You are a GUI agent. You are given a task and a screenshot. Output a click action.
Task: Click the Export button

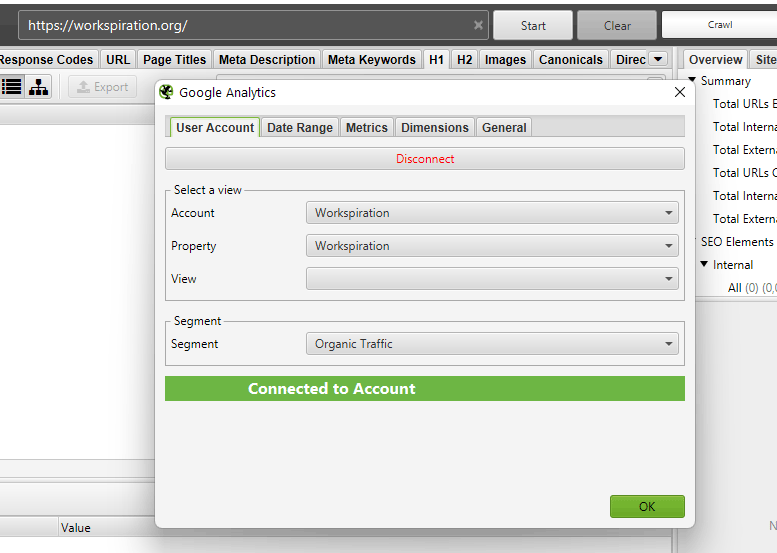[103, 87]
